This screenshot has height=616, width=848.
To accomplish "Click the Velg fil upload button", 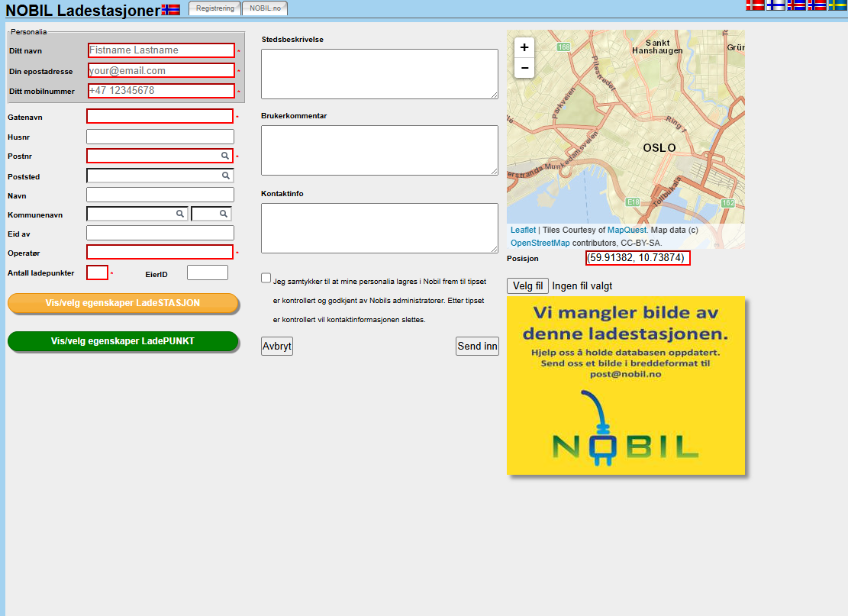I will [x=528, y=286].
